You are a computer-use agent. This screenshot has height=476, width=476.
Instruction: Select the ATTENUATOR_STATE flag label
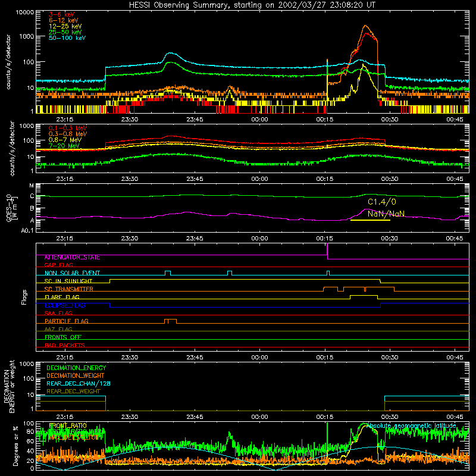pyautogui.click(x=72, y=257)
